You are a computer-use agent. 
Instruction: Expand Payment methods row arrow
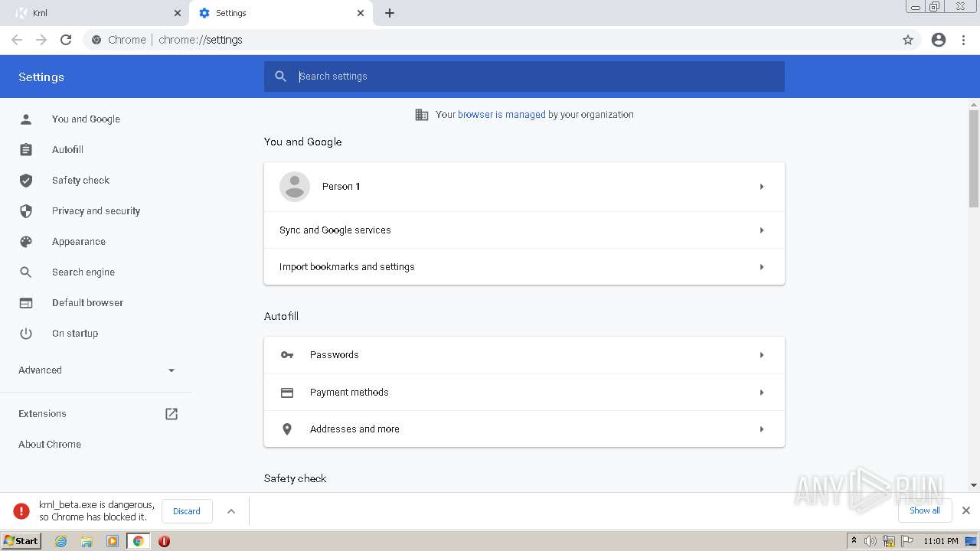coord(762,393)
